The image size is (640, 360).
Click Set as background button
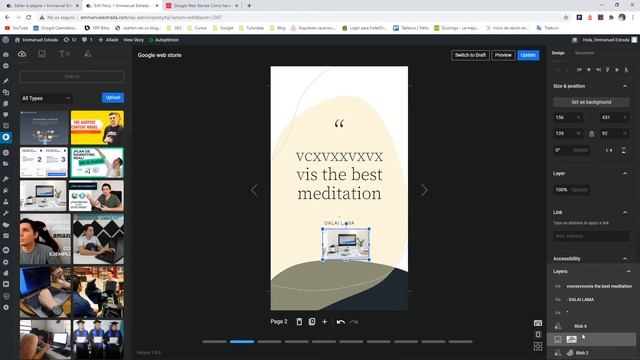(x=591, y=102)
